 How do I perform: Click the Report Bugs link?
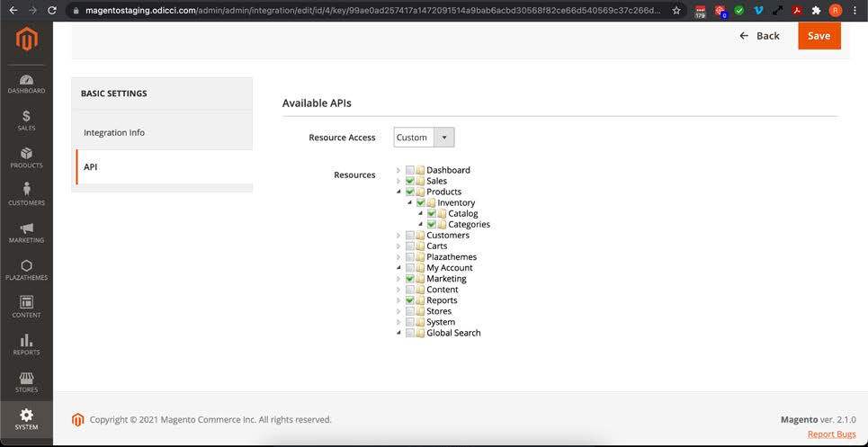(x=831, y=434)
